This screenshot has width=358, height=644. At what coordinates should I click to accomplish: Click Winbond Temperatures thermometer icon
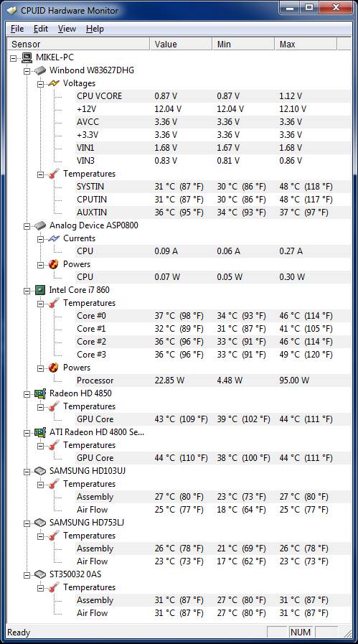pos(54,174)
